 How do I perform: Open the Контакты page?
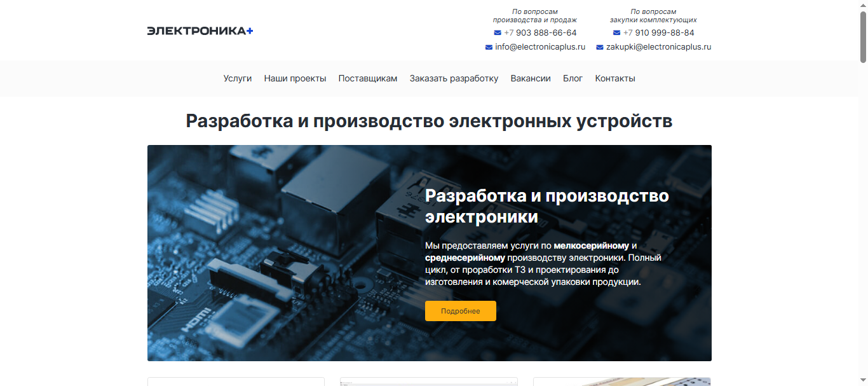coord(614,78)
